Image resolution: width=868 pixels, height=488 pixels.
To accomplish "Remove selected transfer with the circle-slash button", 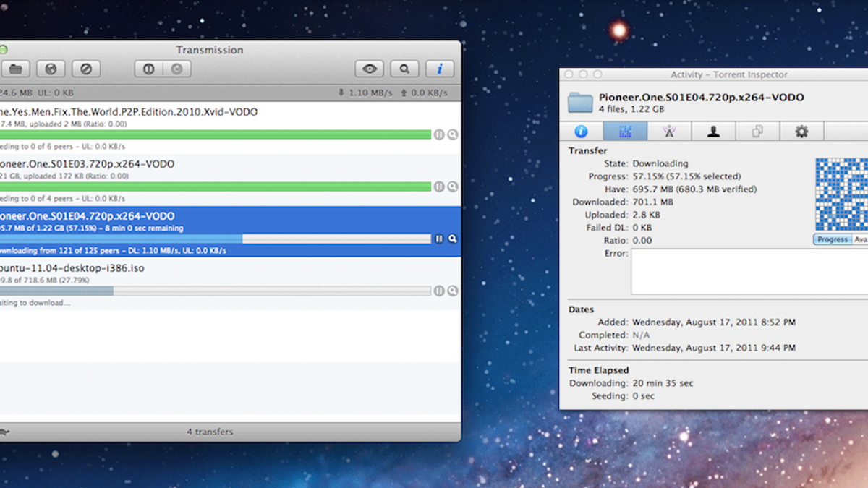I will point(86,69).
